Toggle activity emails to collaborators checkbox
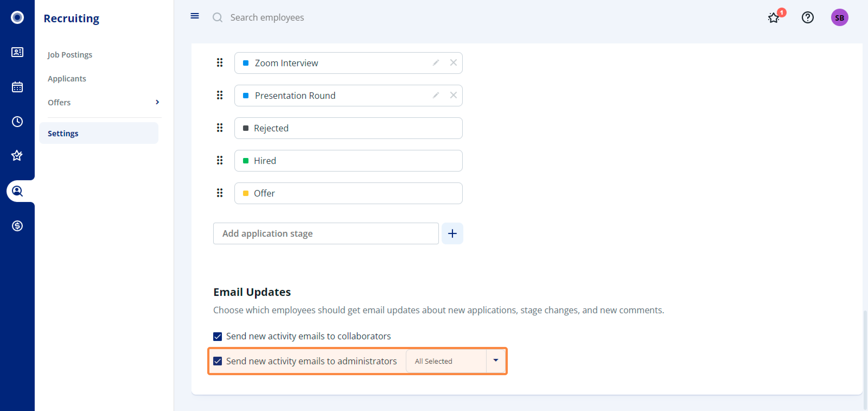This screenshot has height=411, width=868. pos(218,337)
